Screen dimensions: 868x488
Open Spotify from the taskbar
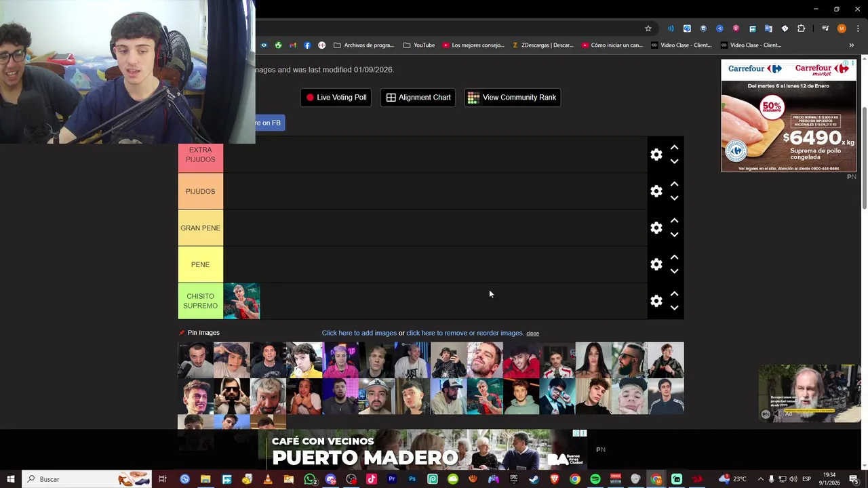(595, 479)
